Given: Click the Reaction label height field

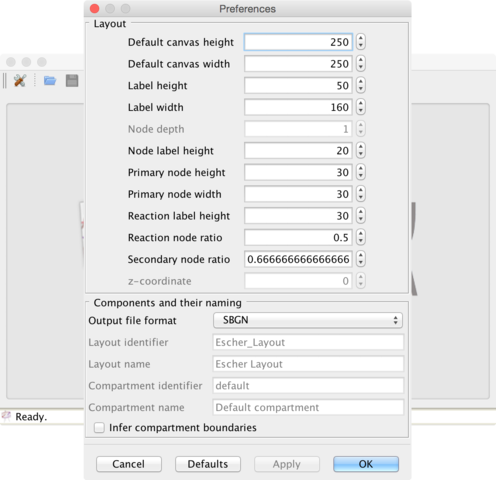Looking at the screenshot, I should pyautogui.click(x=298, y=216).
